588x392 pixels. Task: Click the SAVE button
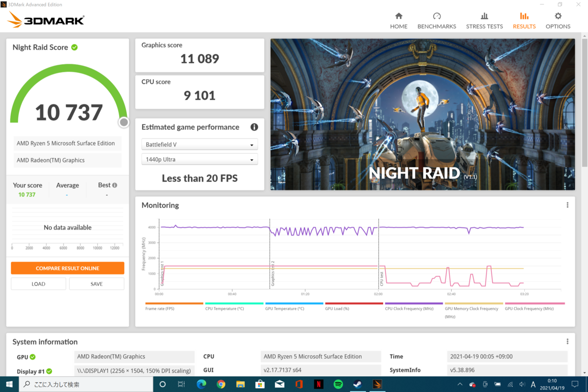point(97,284)
